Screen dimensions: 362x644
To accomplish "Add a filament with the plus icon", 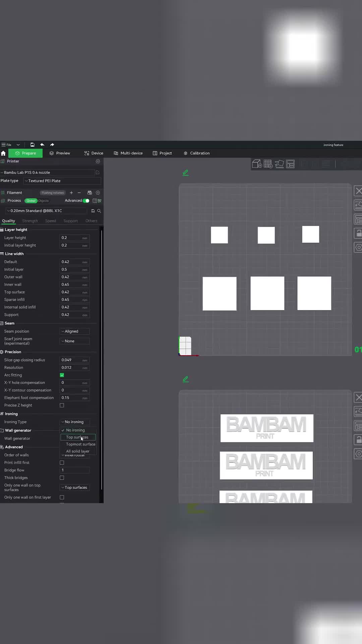I will [x=71, y=193].
